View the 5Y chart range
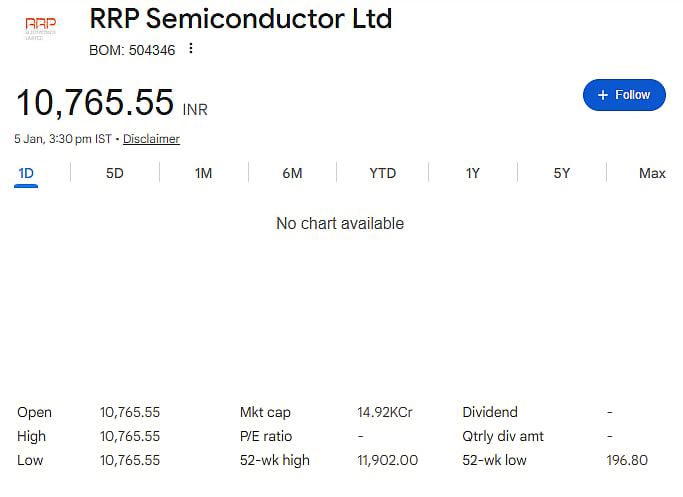The width and height of the screenshot is (683, 497). click(562, 173)
